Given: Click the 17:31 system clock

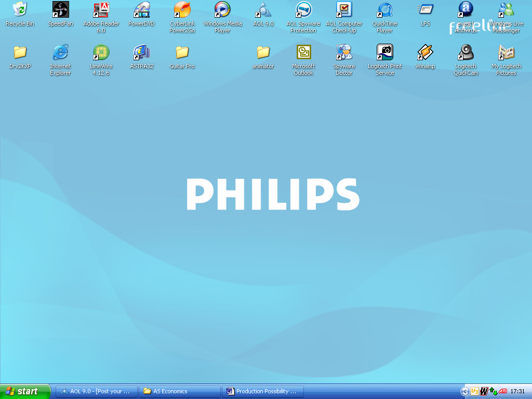Looking at the screenshot, I should point(517,392).
